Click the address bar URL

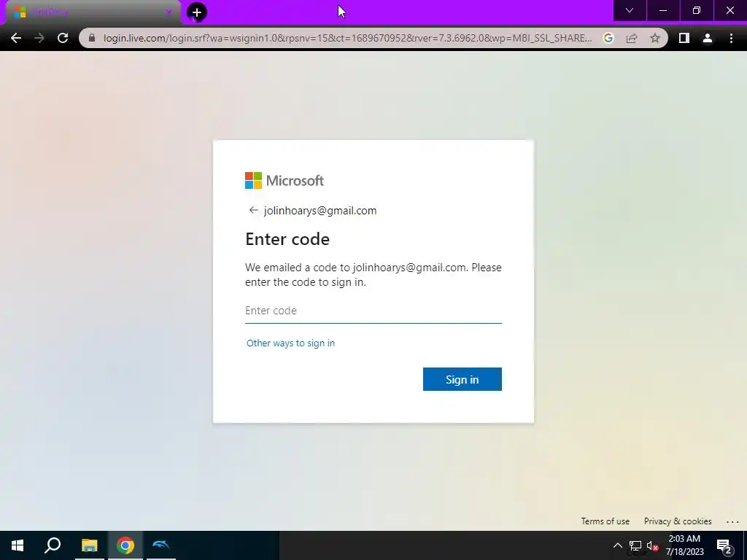pos(347,38)
